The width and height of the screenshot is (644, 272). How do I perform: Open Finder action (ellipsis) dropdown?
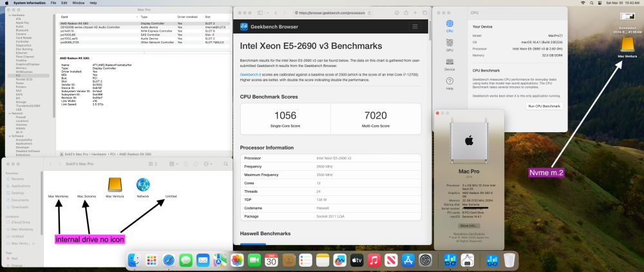208,164
